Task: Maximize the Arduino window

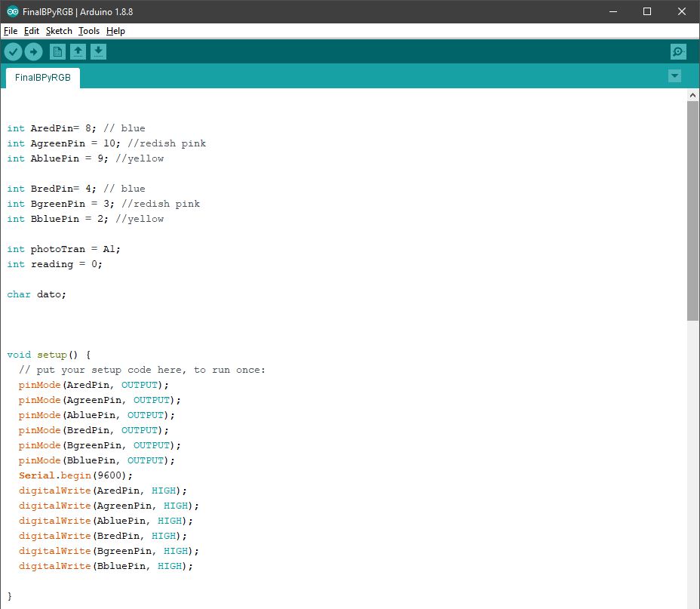Action: click(647, 11)
